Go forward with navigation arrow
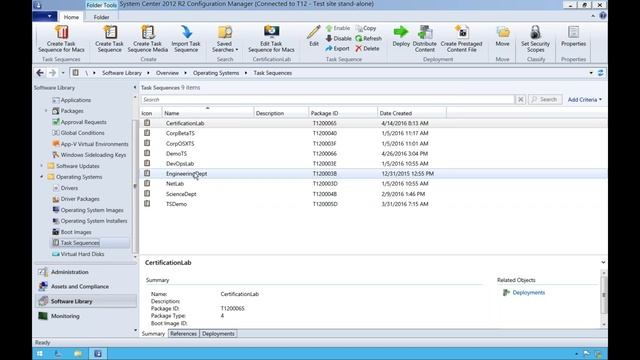The height and width of the screenshot is (360, 640). pyautogui.click(x=52, y=73)
